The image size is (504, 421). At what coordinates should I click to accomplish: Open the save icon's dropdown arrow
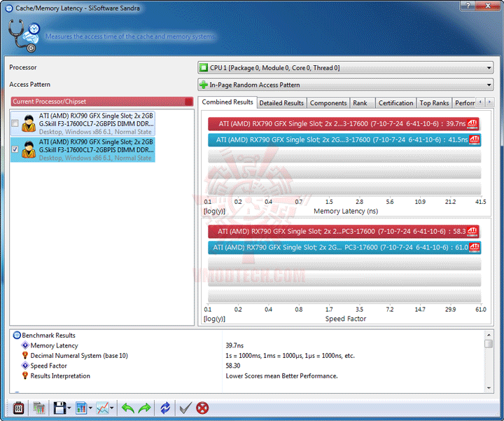tap(69, 408)
